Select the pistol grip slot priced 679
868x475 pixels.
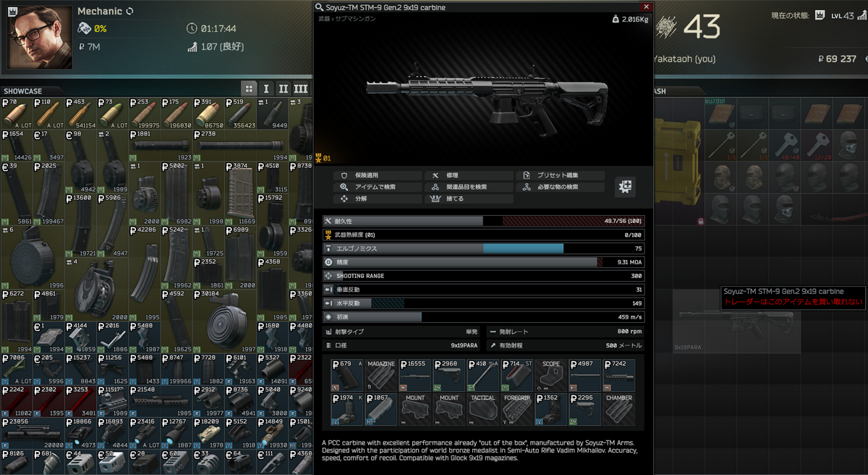coord(347,376)
